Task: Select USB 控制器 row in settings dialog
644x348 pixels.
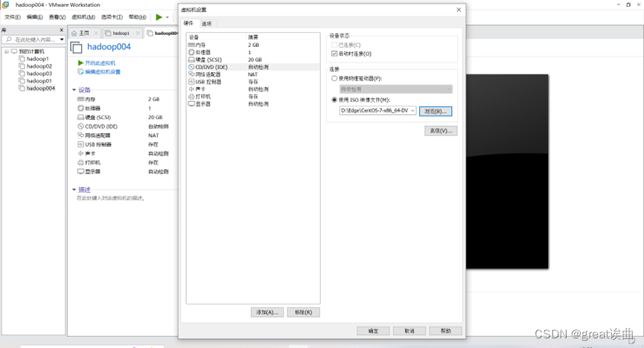Action: tap(253, 82)
